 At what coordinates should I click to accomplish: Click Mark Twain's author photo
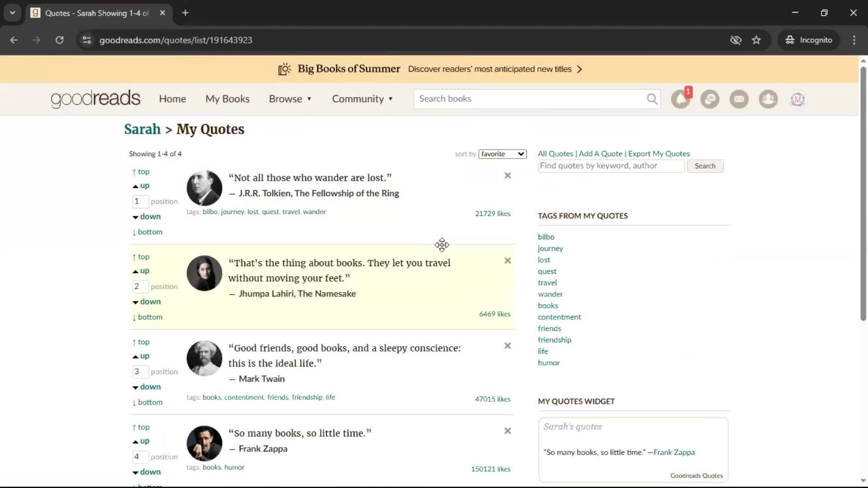204,358
